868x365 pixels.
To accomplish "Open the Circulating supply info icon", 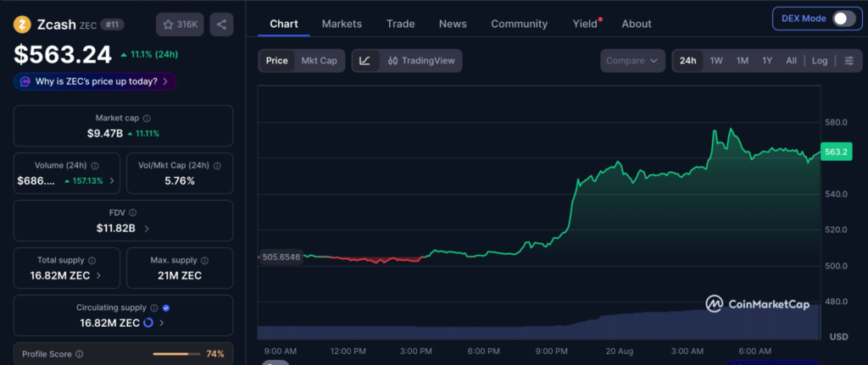I will pyautogui.click(x=154, y=307).
